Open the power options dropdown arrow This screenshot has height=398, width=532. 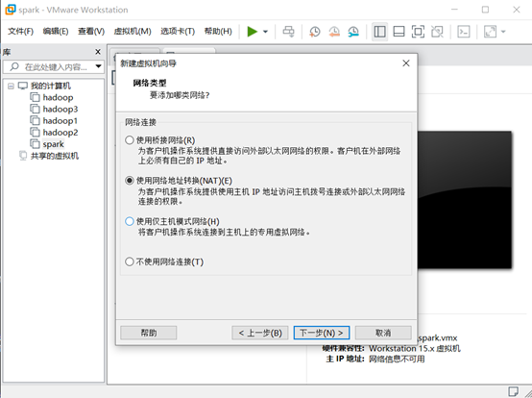266,32
